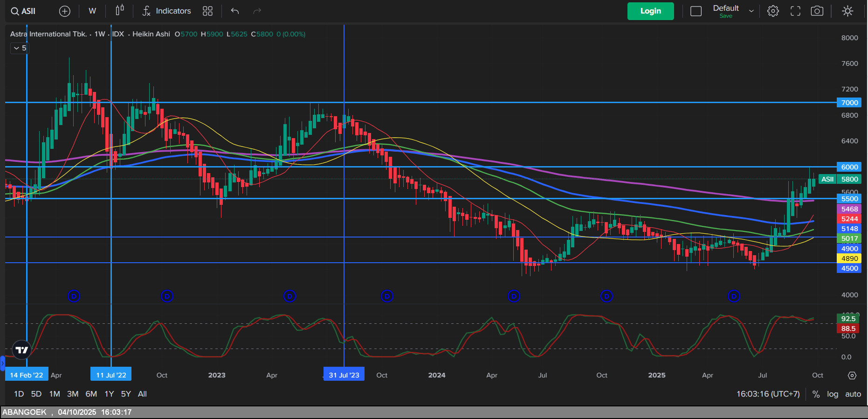This screenshot has height=419, width=868.
Task: Toggle auto scale mode
Action: (x=853, y=394)
